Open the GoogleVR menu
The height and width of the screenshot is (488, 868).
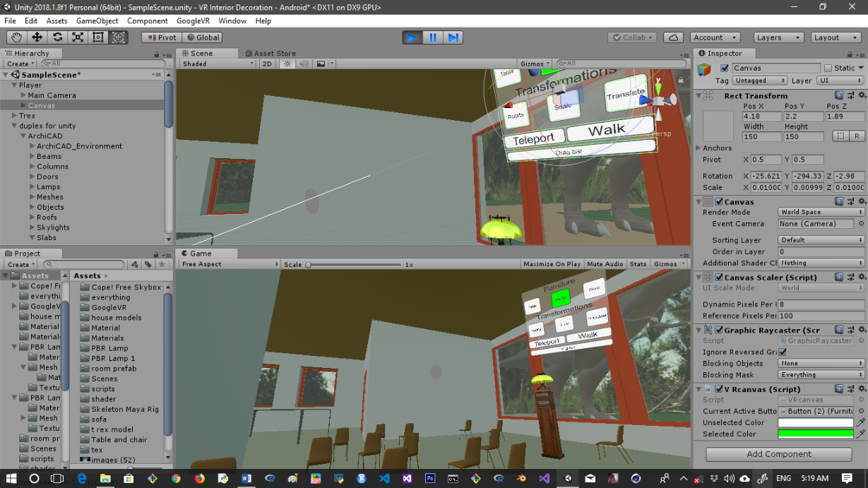pyautogui.click(x=193, y=21)
